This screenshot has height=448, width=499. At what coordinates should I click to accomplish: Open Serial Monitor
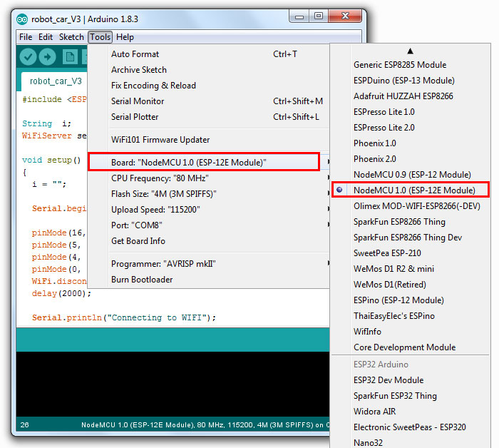pyautogui.click(x=208, y=101)
